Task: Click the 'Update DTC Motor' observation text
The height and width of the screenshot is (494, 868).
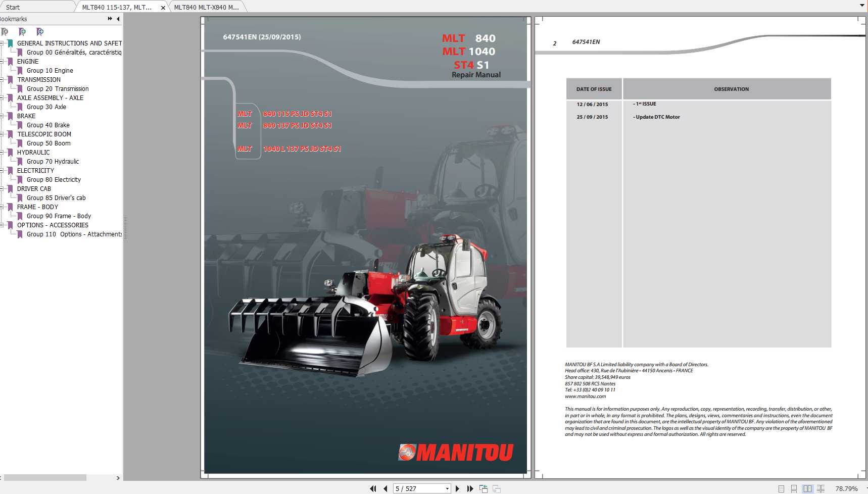Action: click(656, 117)
